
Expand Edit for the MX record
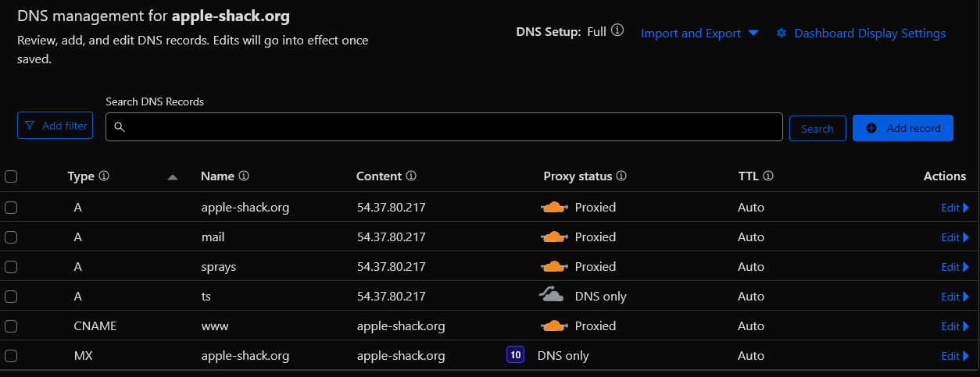tap(955, 356)
